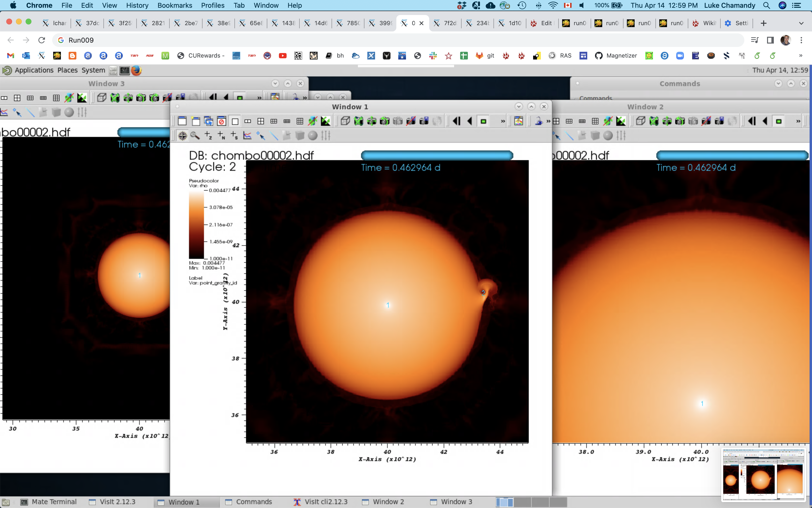Screen dimensions: 812x508
Task: Toggle Line tool in Window 1 toolbar
Action: [x=274, y=136]
